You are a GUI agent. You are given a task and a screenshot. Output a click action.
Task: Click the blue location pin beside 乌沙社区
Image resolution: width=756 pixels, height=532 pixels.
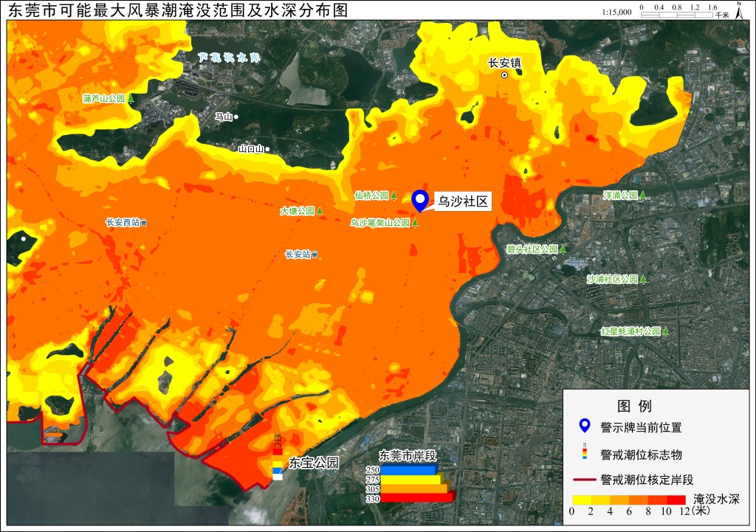point(420,201)
